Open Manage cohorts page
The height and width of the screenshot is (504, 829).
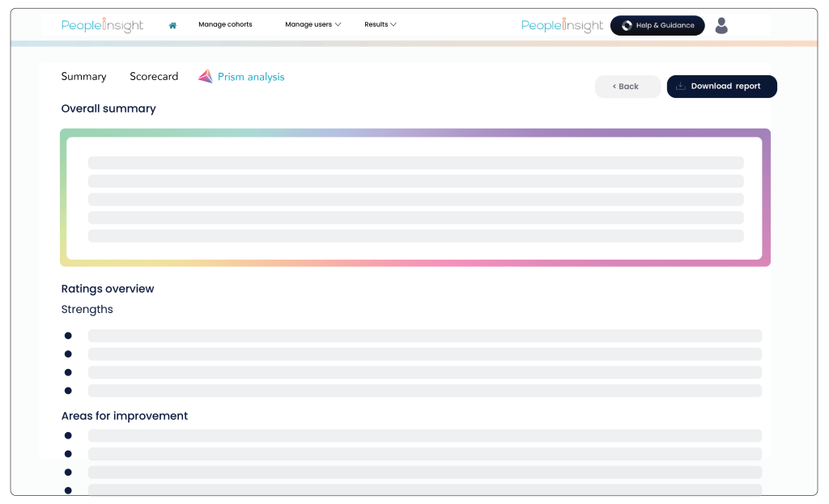(x=225, y=24)
